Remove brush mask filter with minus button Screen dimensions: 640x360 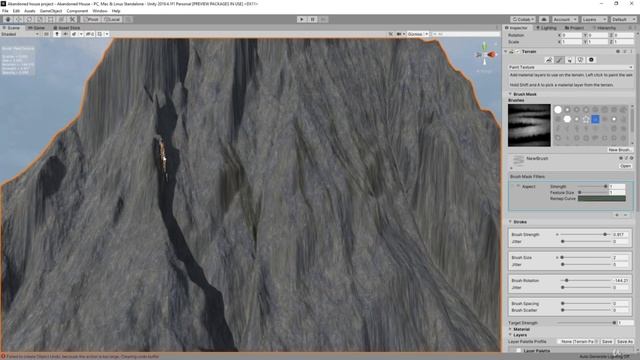point(626,215)
